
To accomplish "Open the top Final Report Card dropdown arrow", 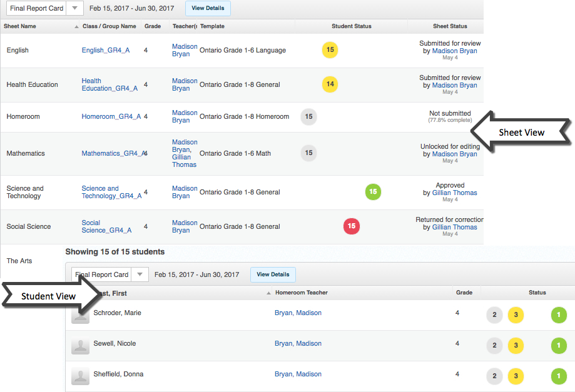I will pos(74,9).
